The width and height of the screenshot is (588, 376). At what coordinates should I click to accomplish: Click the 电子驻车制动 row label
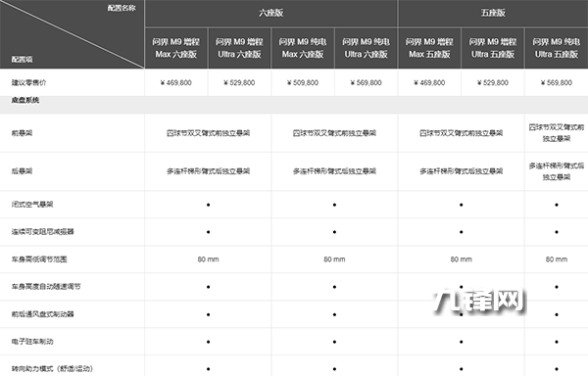pyautogui.click(x=32, y=341)
